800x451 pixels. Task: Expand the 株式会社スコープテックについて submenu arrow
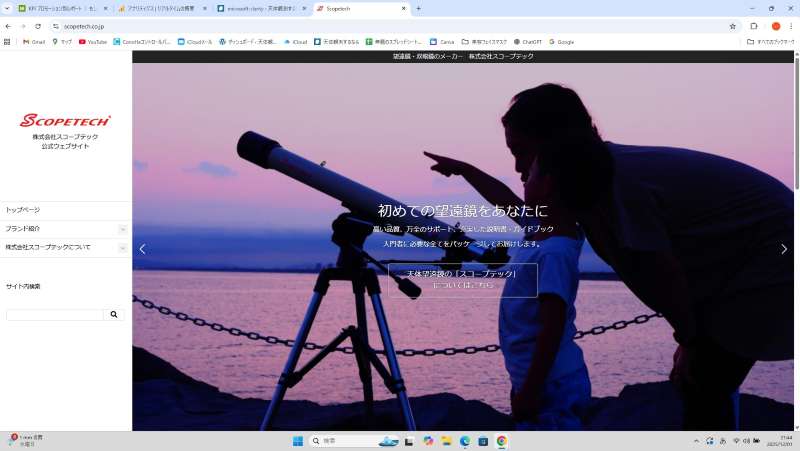coord(123,247)
